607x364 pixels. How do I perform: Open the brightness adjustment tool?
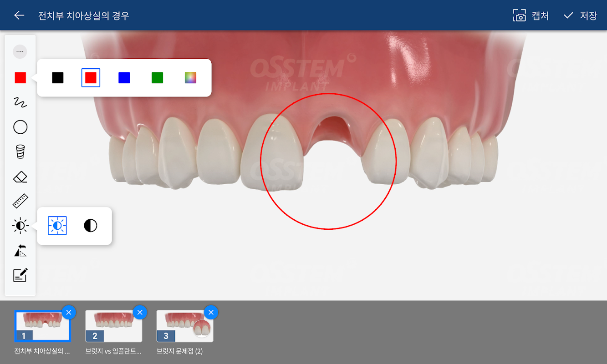point(20,226)
